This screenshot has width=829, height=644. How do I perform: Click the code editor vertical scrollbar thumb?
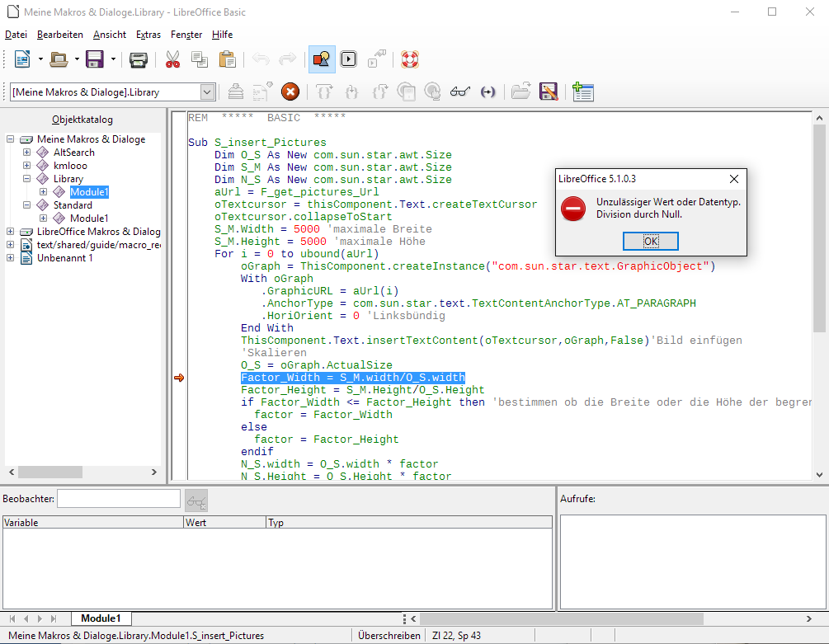pos(819,228)
